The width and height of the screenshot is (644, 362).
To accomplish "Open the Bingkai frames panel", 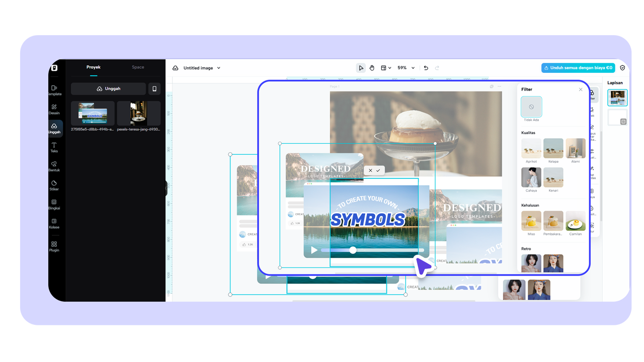I will pos(54,205).
